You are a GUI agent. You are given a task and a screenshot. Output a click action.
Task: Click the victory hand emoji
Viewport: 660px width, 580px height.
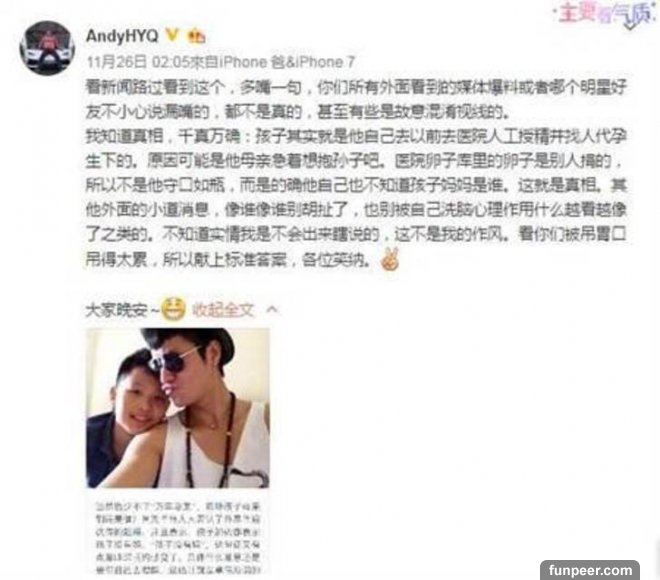coord(390,259)
